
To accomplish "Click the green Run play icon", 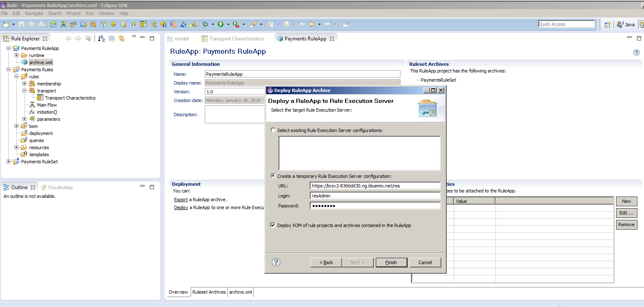I will [x=221, y=24].
